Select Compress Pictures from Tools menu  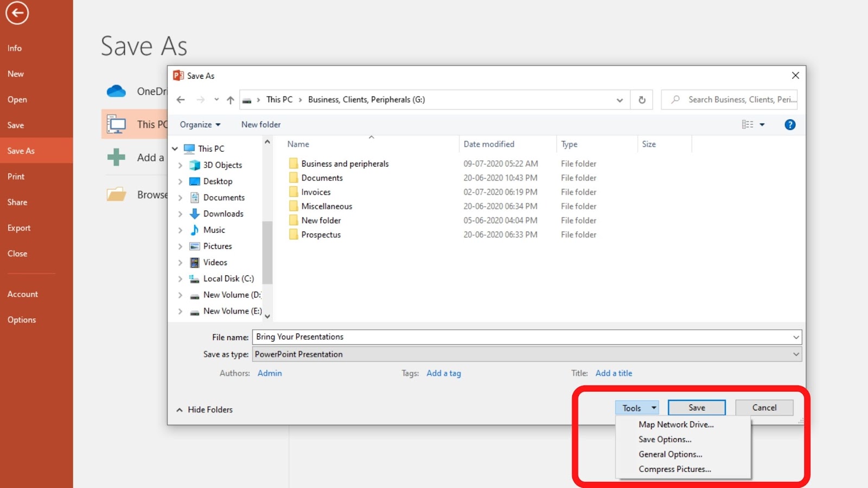(x=674, y=468)
